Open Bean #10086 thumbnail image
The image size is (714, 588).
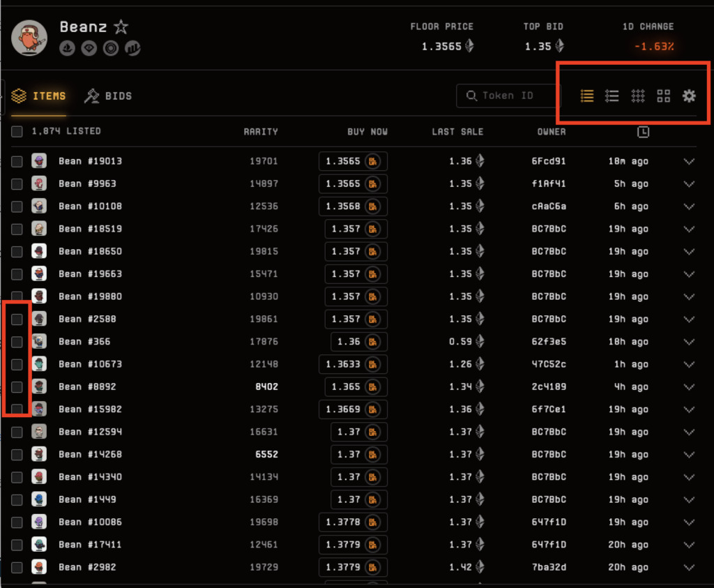pyautogui.click(x=39, y=522)
